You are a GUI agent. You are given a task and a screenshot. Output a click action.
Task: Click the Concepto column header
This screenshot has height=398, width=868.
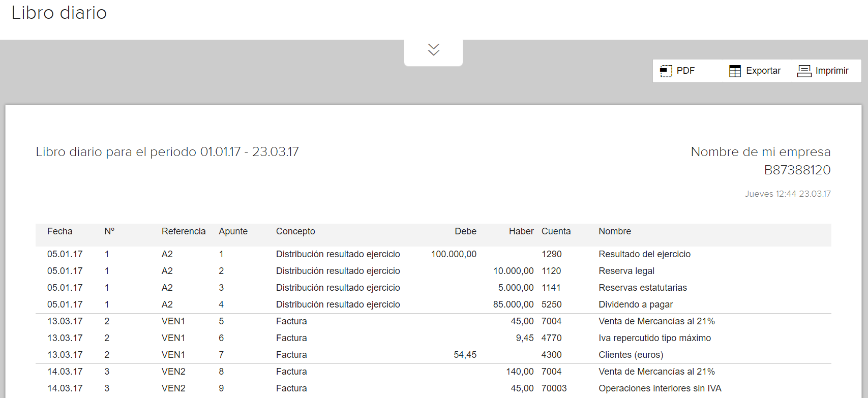295,231
